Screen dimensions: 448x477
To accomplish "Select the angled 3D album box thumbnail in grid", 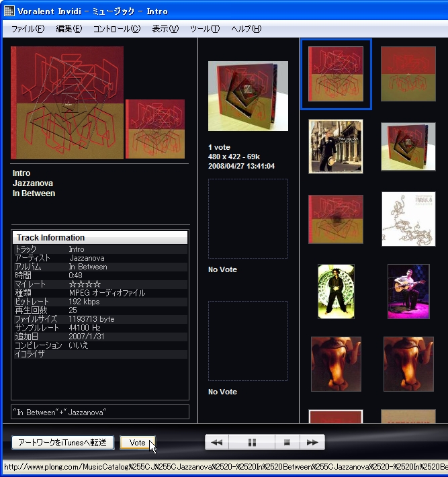I will [408, 146].
